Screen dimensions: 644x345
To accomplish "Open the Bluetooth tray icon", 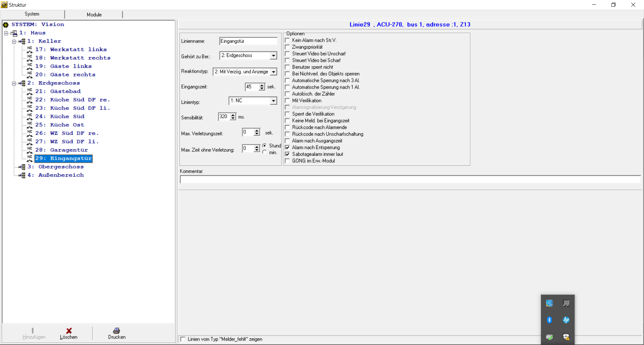I will point(549,320).
